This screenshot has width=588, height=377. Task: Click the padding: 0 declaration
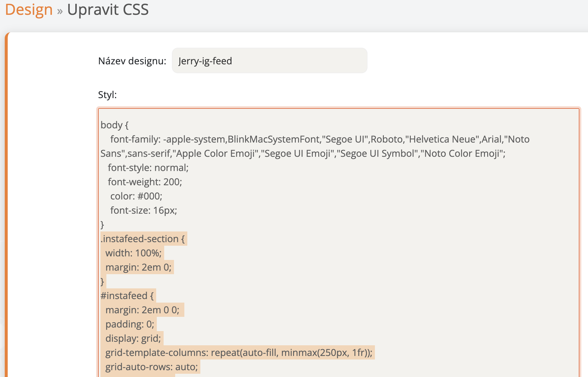pos(130,324)
